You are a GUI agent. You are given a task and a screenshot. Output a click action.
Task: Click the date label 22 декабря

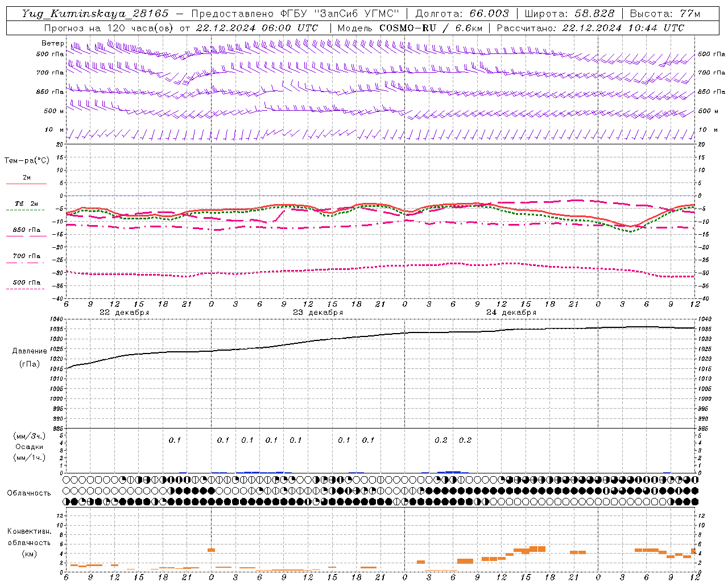[125, 313]
